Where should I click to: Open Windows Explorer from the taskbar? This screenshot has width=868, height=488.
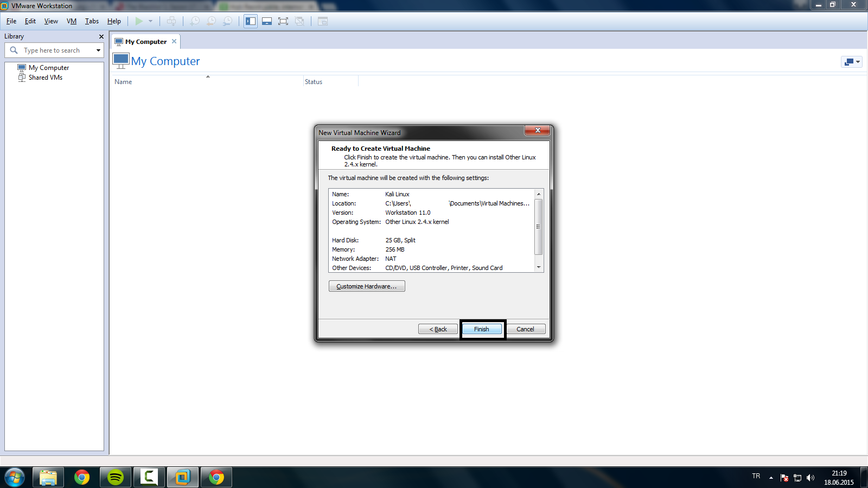[48, 477]
